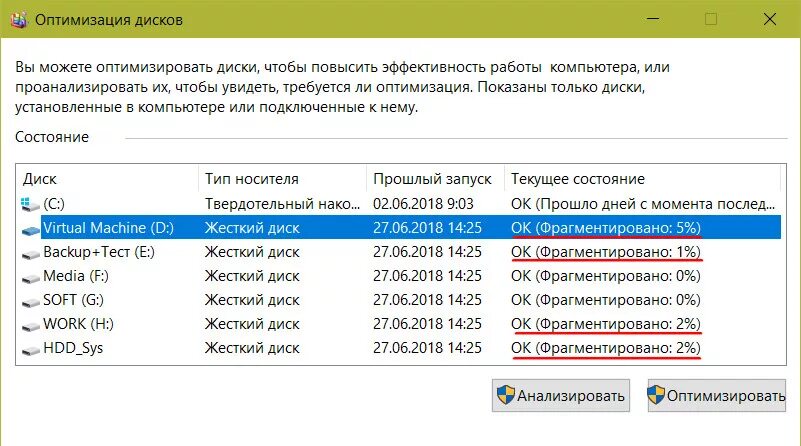This screenshot has height=446, width=801.
Task: Click the Backup+Тест (E:) drive icon
Action: (x=31, y=253)
